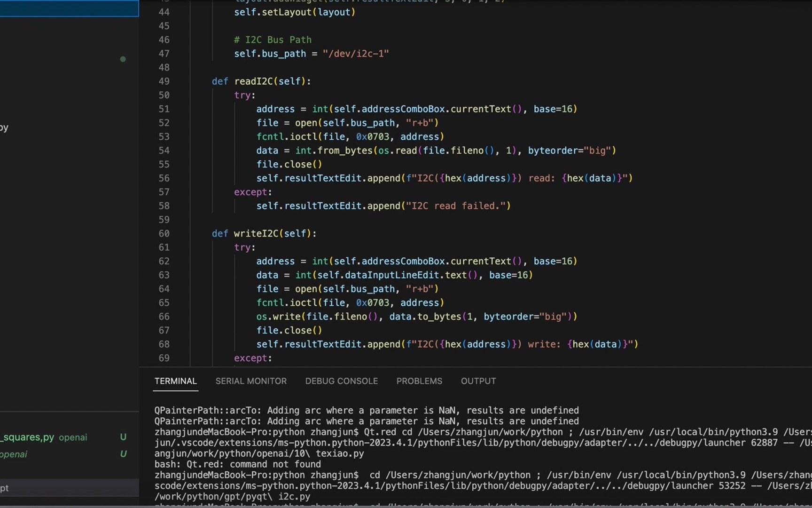Select the blue highlighted sidebar row

click(69, 8)
